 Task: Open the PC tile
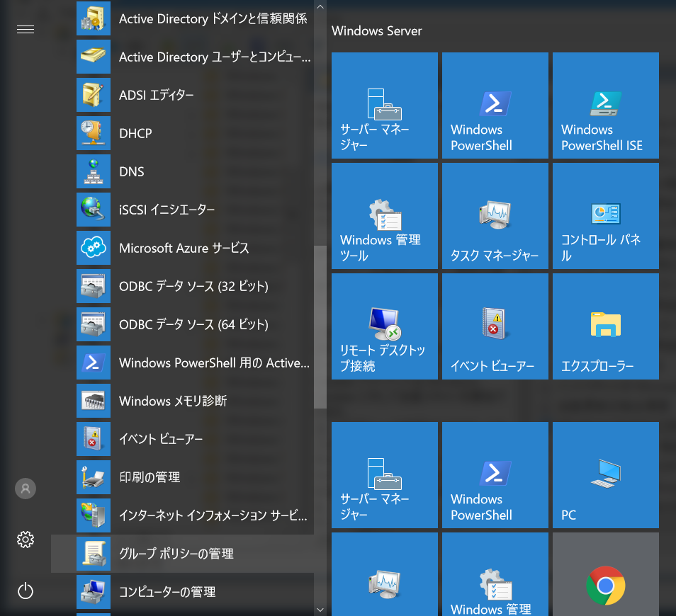tap(605, 474)
